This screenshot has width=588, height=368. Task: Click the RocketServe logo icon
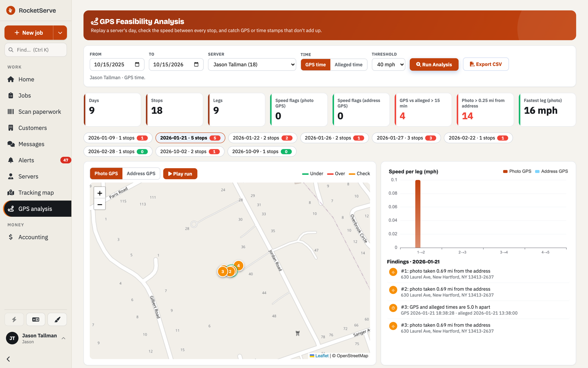11,10
